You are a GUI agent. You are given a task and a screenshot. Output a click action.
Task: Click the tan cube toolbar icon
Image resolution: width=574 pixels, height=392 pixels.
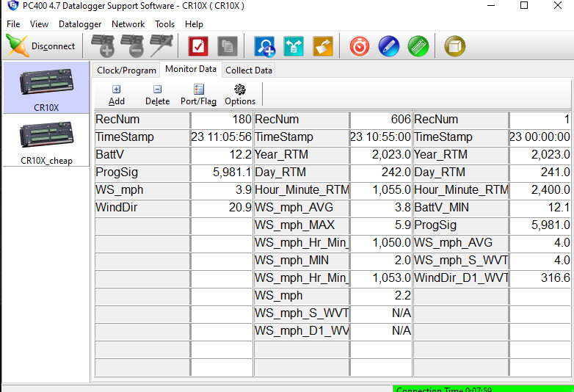click(x=455, y=46)
